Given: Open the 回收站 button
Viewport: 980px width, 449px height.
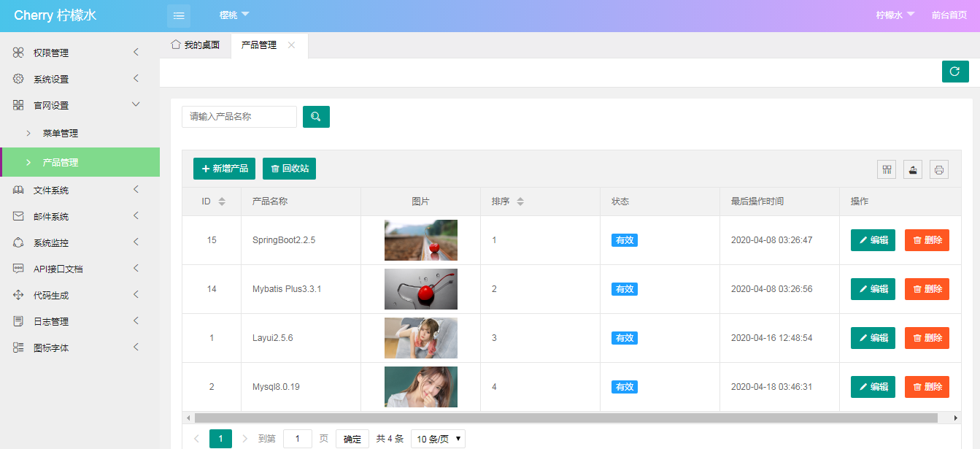Looking at the screenshot, I should pos(289,168).
